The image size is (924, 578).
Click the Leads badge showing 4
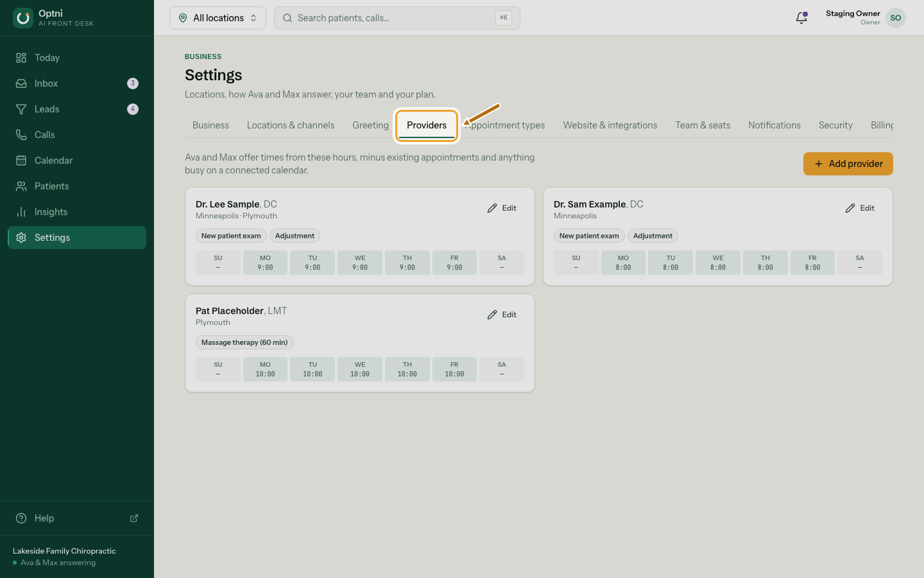133,109
